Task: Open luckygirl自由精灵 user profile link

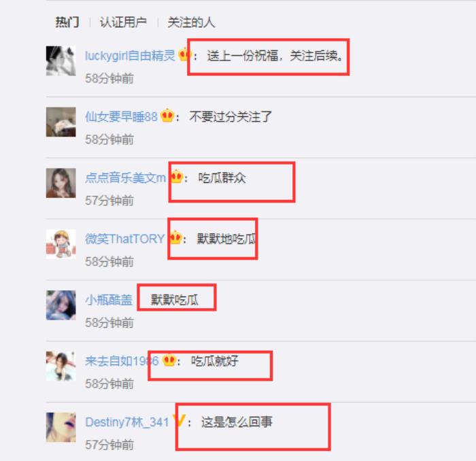Action: (x=130, y=56)
